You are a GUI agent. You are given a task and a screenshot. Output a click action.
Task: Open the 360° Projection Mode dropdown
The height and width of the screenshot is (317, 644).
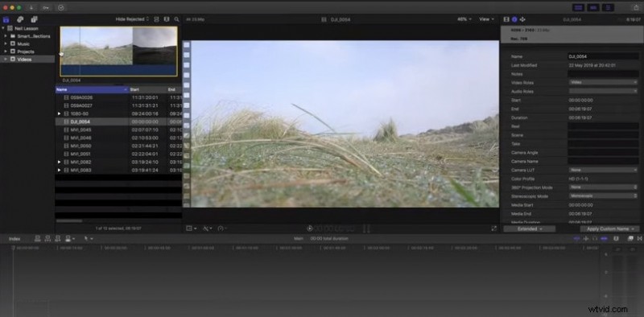(603, 187)
